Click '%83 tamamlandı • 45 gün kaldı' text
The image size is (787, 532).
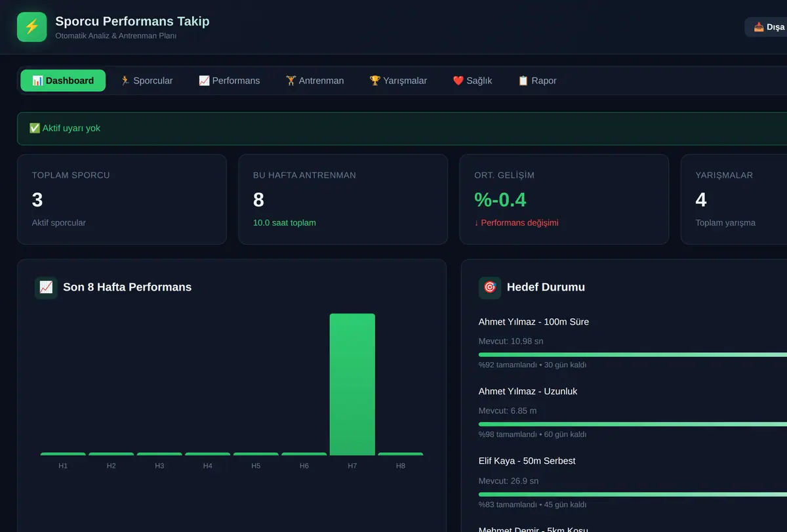pos(533,505)
